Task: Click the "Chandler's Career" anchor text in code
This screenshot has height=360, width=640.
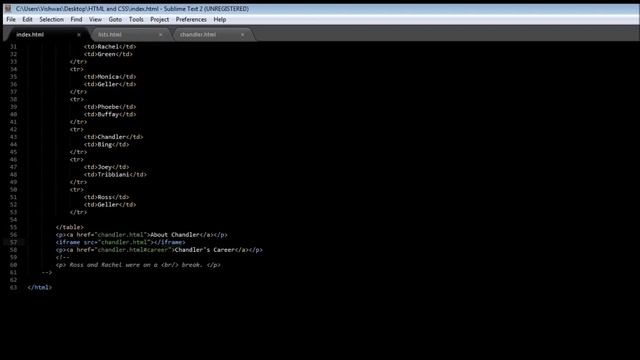Action: 205,250
